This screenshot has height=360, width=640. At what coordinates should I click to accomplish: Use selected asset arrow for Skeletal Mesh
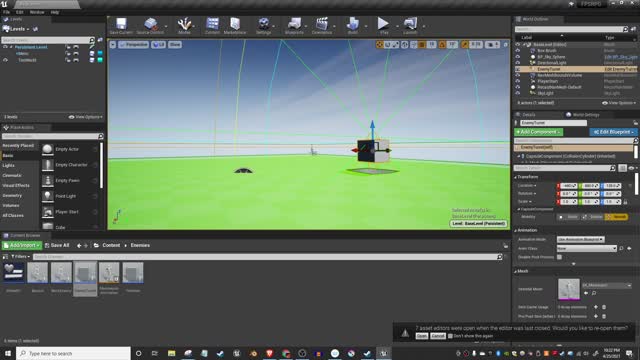tap(586, 293)
